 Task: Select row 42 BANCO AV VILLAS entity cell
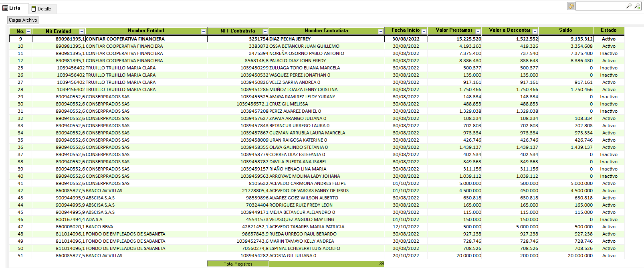coord(104,191)
